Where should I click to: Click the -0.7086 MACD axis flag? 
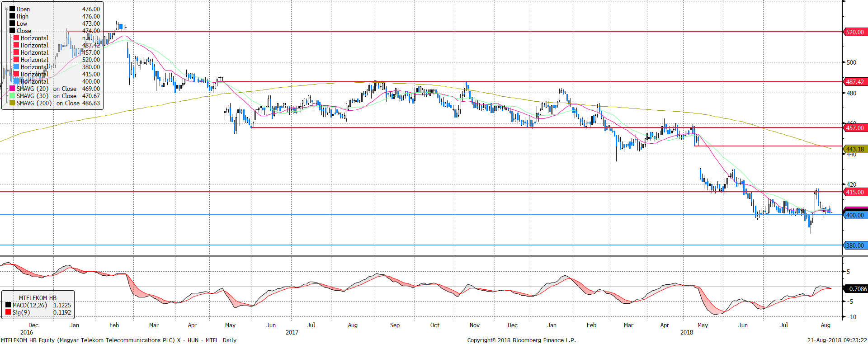(855, 288)
